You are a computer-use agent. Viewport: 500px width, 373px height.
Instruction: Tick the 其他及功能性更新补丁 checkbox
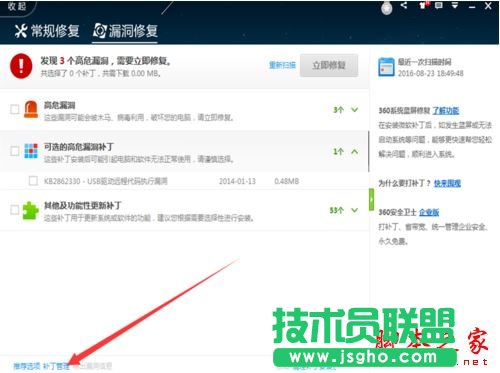coord(15,210)
